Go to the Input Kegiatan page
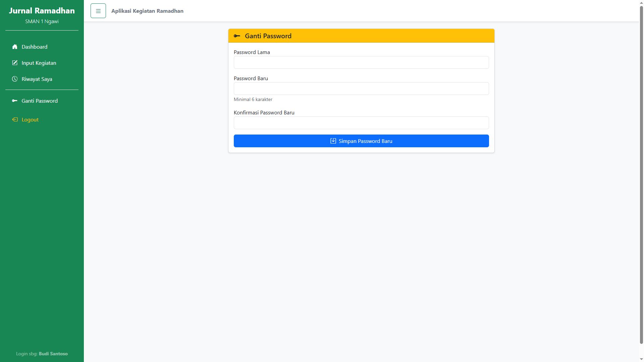The height and width of the screenshot is (362, 644). (x=39, y=63)
